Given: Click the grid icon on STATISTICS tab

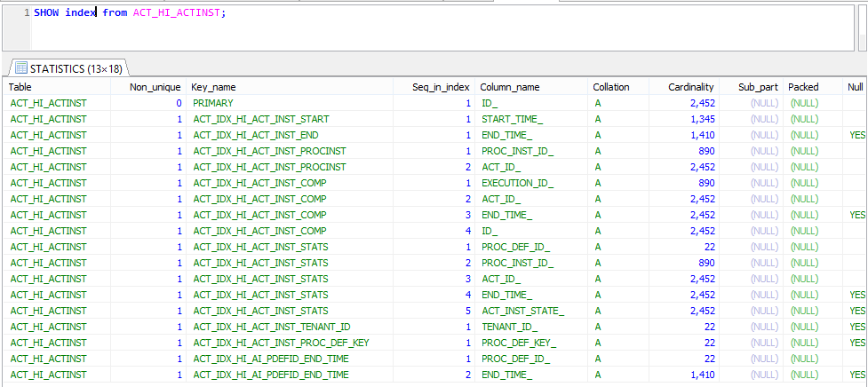Looking at the screenshot, I should point(20,67).
